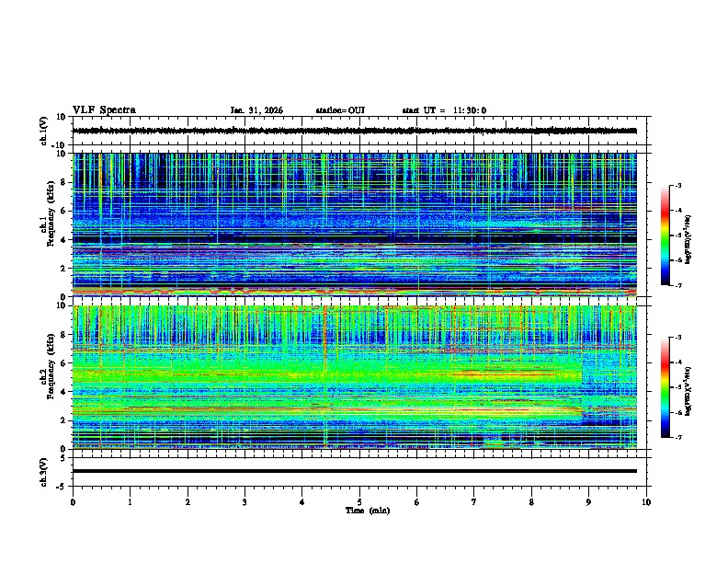The height and width of the screenshot is (563, 728).
Task: Click time axis tick label '2'
Action: 188,502
